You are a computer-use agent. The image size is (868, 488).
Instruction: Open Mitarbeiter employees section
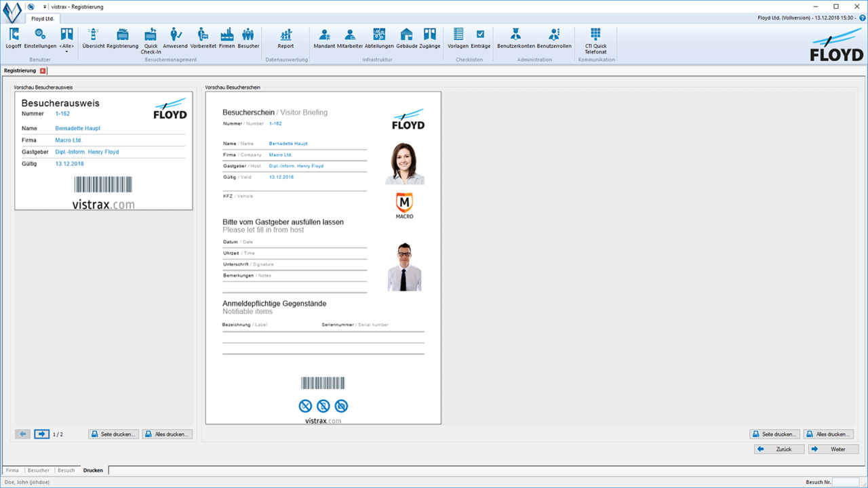pos(350,38)
